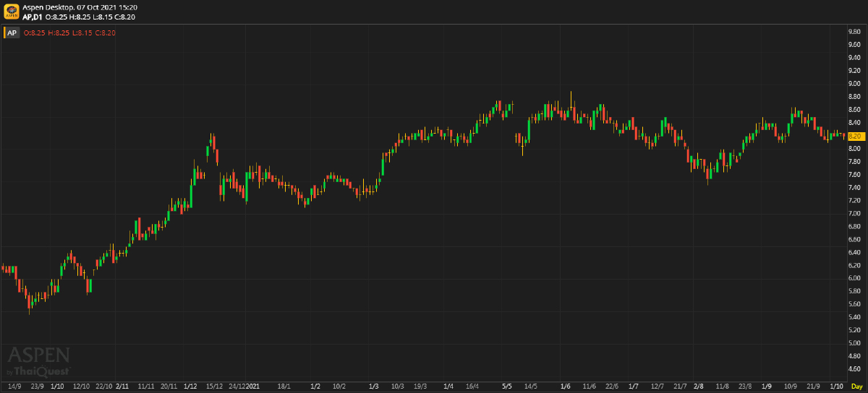
Task: Click the 14/5 date axis label
Action: 530,386
